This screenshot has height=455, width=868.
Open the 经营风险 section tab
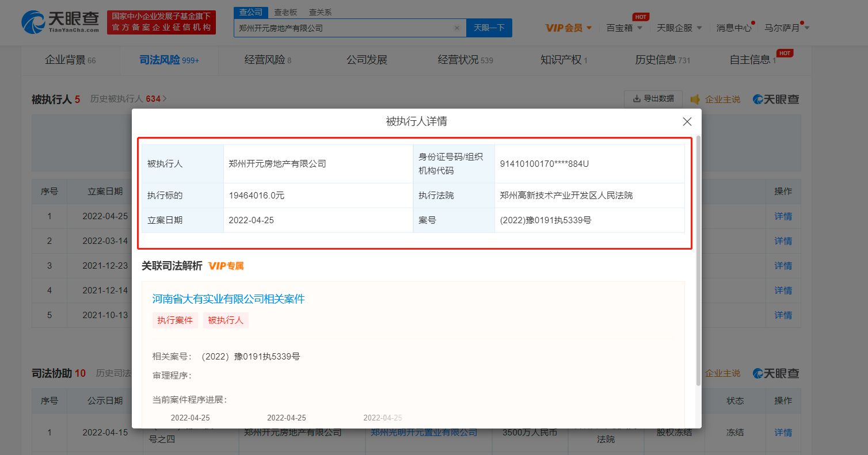[268, 60]
